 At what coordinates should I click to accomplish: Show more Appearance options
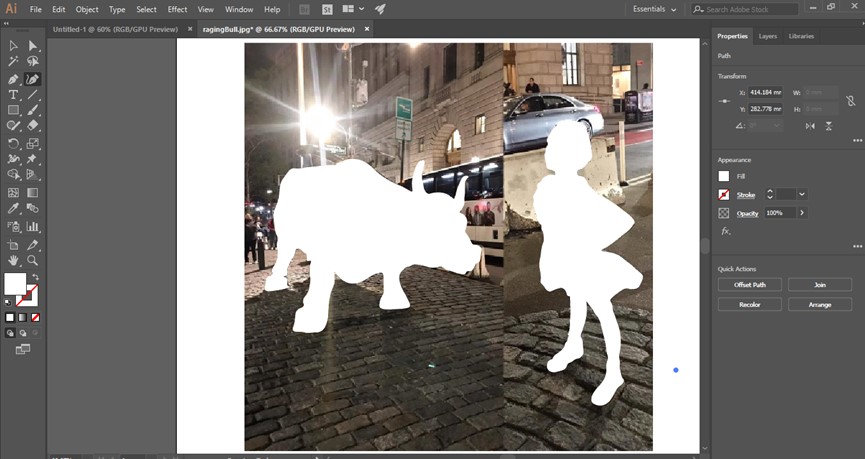click(857, 247)
